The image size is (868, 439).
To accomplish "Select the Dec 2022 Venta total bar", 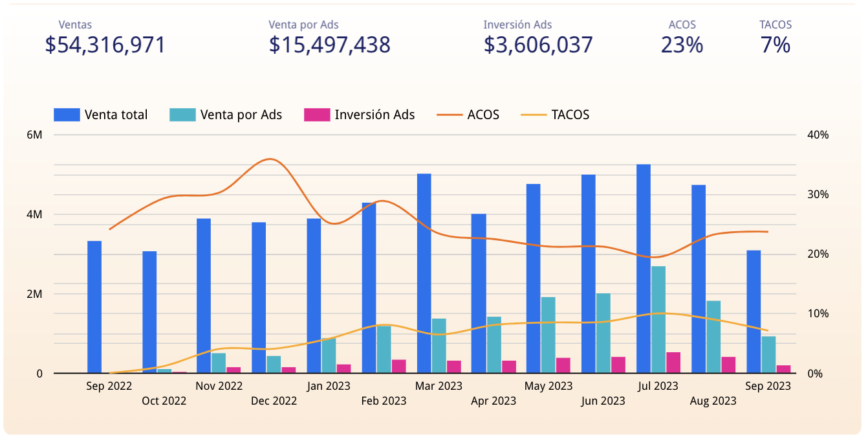I will click(x=259, y=298).
